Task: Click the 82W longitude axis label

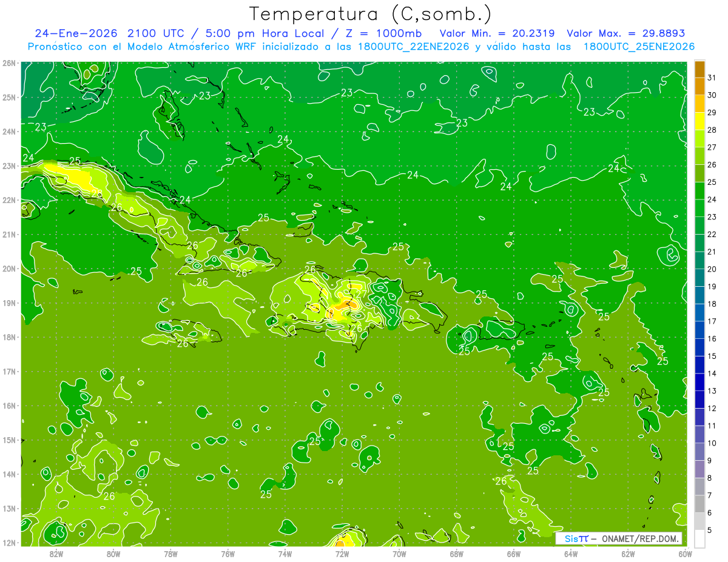Action: 56,554
